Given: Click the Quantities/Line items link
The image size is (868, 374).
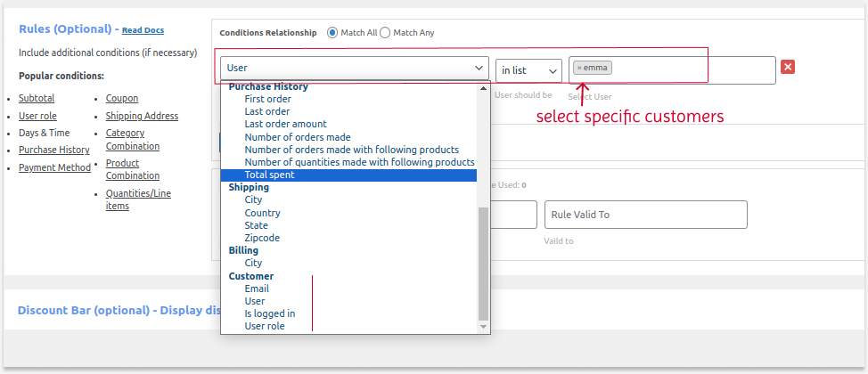Looking at the screenshot, I should point(138,199).
